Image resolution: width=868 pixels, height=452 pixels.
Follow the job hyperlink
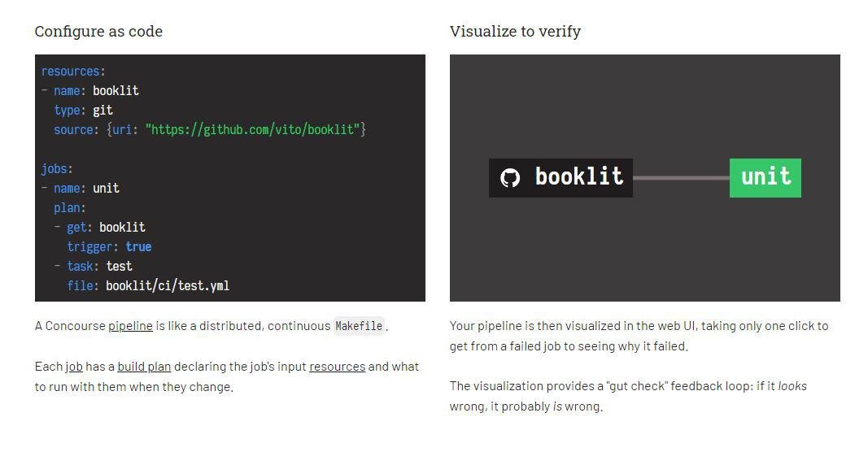(74, 367)
